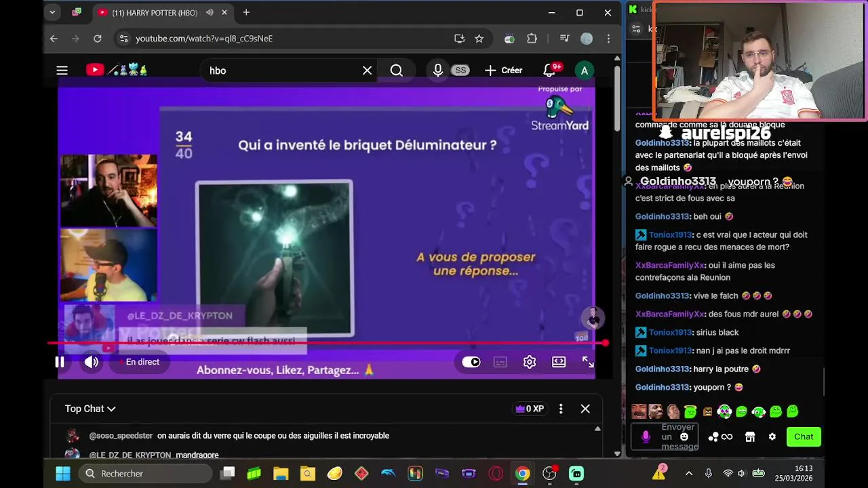Image resolution: width=868 pixels, height=488 pixels.
Task: Select the HARRY POTTER (HBO) tab
Action: point(155,12)
